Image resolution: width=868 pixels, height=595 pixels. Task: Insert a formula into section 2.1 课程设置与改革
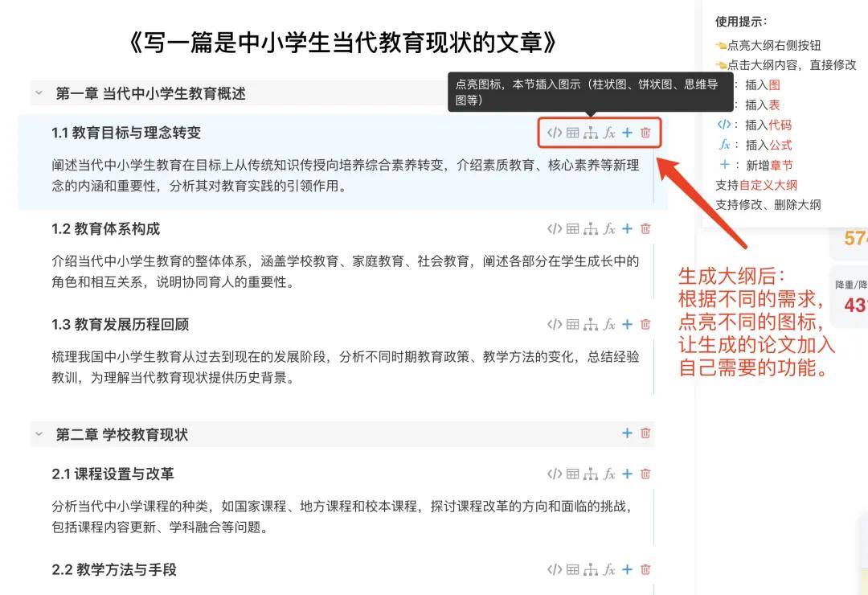coord(608,474)
